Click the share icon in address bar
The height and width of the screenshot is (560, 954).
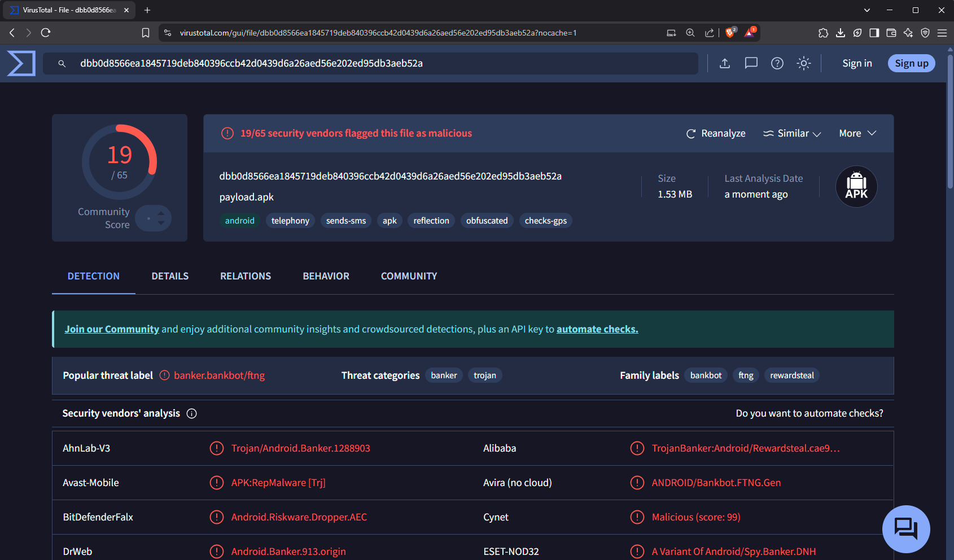pyautogui.click(x=710, y=33)
